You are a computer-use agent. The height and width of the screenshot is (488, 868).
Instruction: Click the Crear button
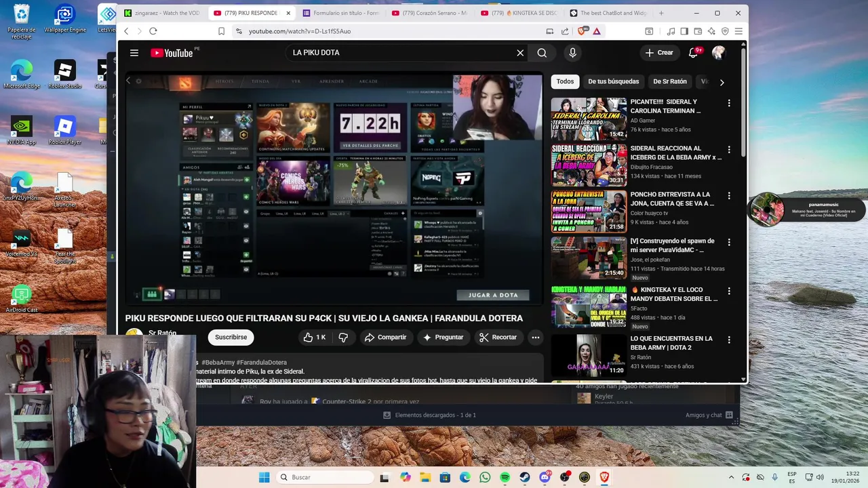(x=659, y=53)
